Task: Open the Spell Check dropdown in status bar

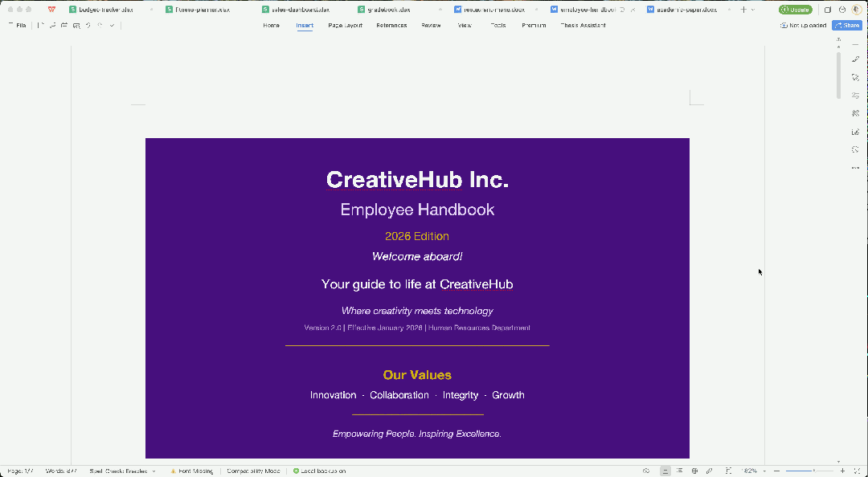Action: [122, 471]
